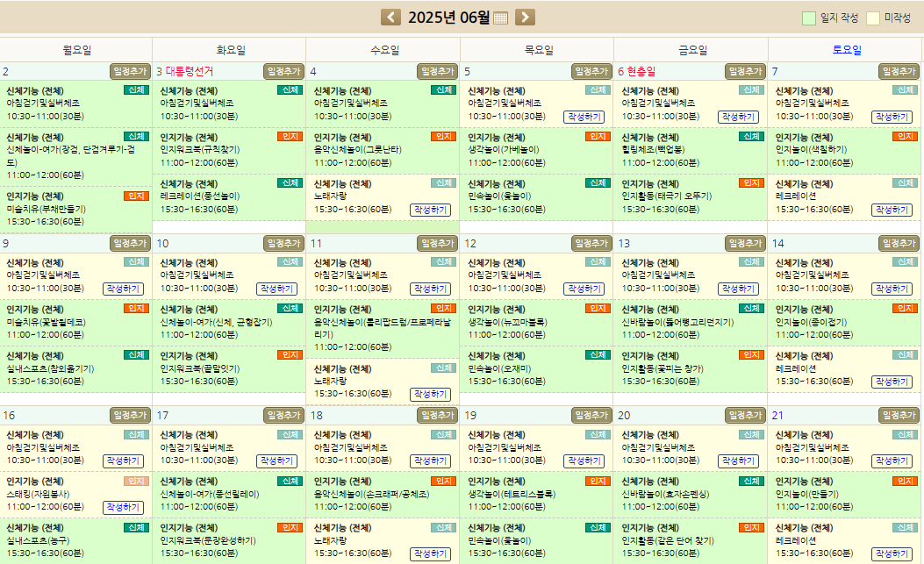Click the 신체 tag on June 16 실내스포츠(농구)
This screenshot has width=924, height=564.
[136, 528]
